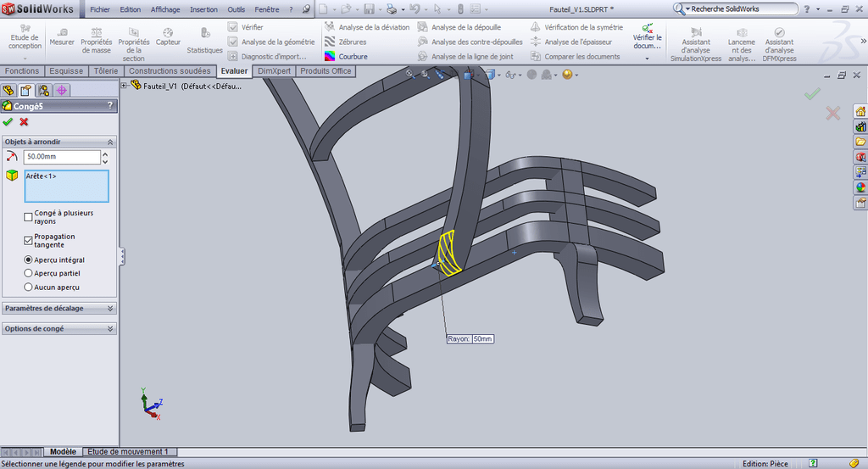Switch to the Constructions soudées tab
This screenshot has height=469, width=868.
(170, 71)
